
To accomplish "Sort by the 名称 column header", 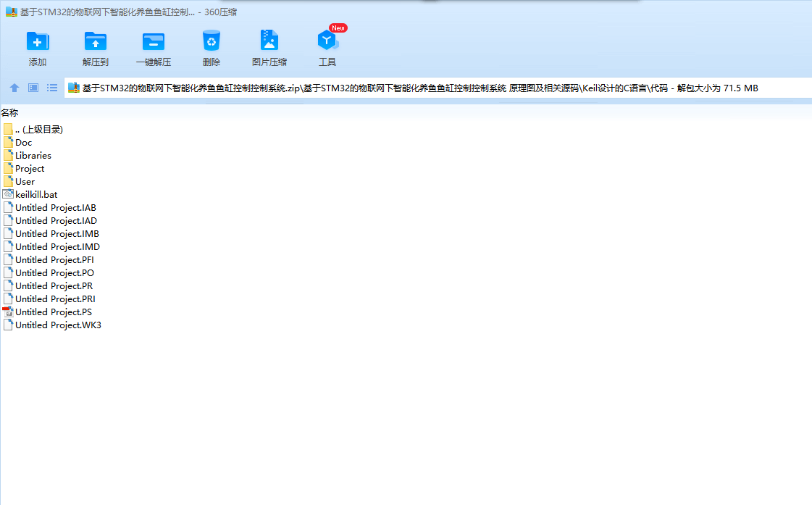I will tap(9, 112).
